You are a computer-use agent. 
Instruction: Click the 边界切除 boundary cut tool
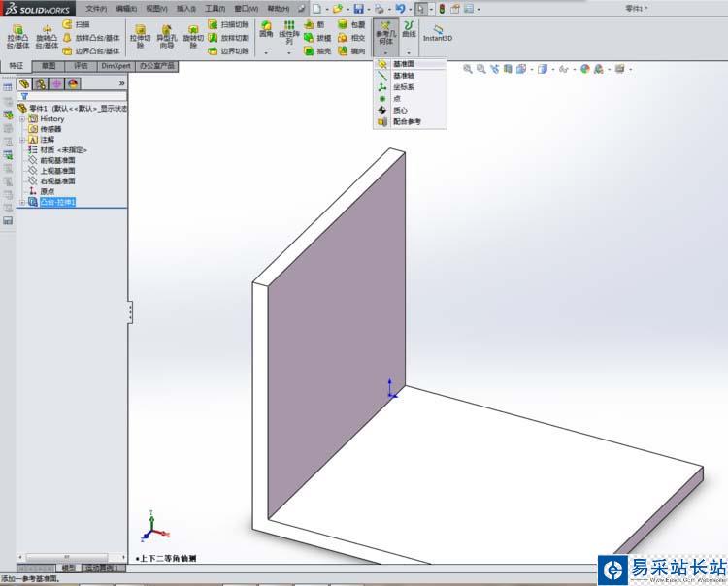pyautogui.click(x=228, y=51)
